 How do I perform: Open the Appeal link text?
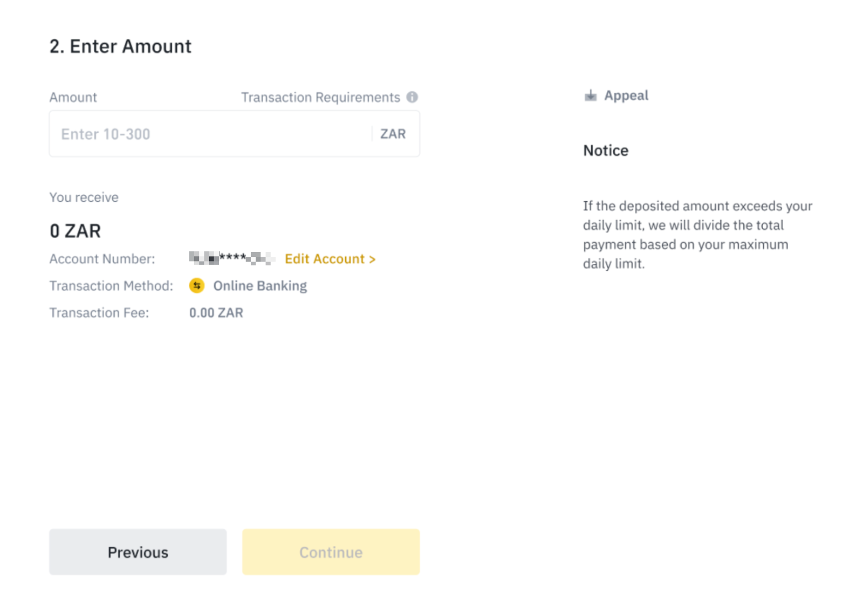pos(626,95)
